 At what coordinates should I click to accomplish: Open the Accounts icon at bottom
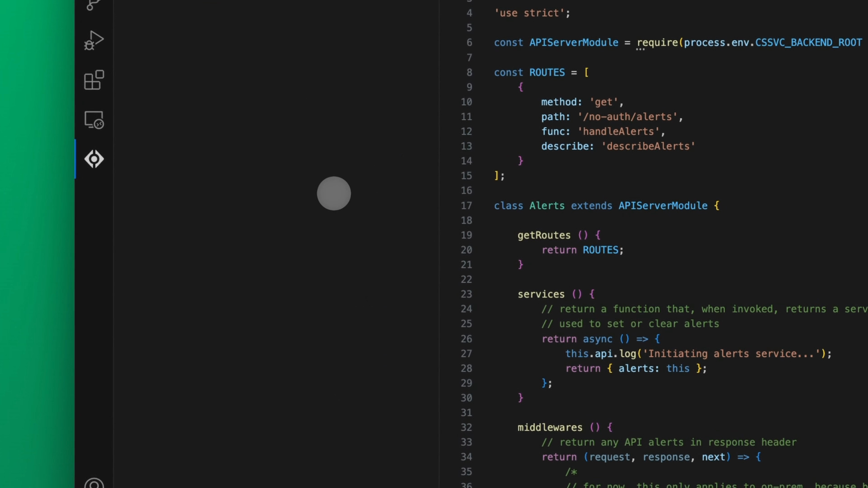[x=94, y=483]
